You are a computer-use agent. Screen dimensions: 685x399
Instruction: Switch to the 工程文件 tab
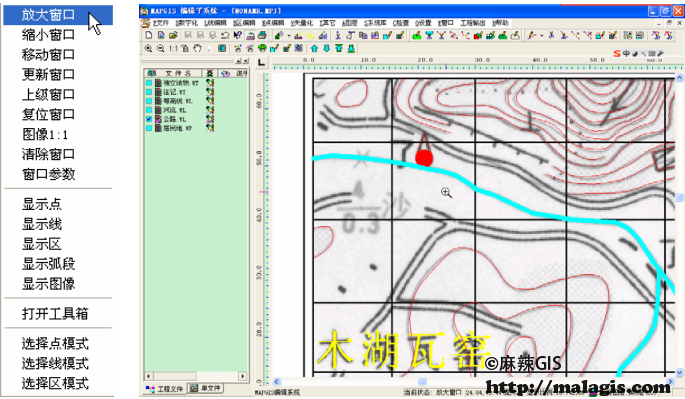pos(165,389)
